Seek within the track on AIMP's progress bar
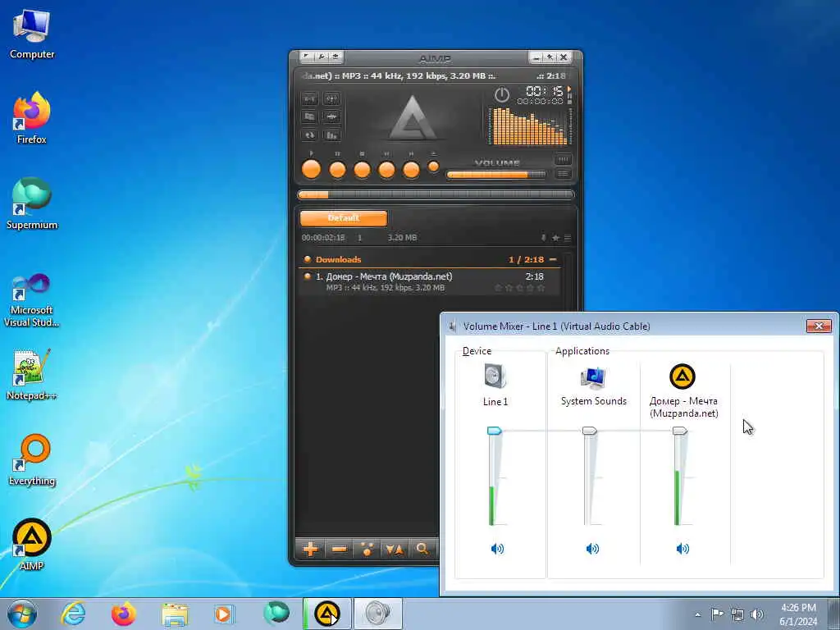Screen dimensions: 840x630 (436, 195)
